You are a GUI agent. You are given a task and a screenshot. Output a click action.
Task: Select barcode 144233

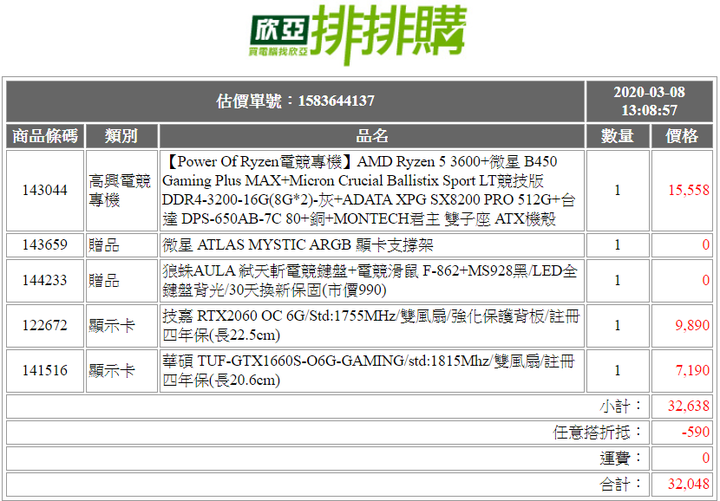point(45,280)
